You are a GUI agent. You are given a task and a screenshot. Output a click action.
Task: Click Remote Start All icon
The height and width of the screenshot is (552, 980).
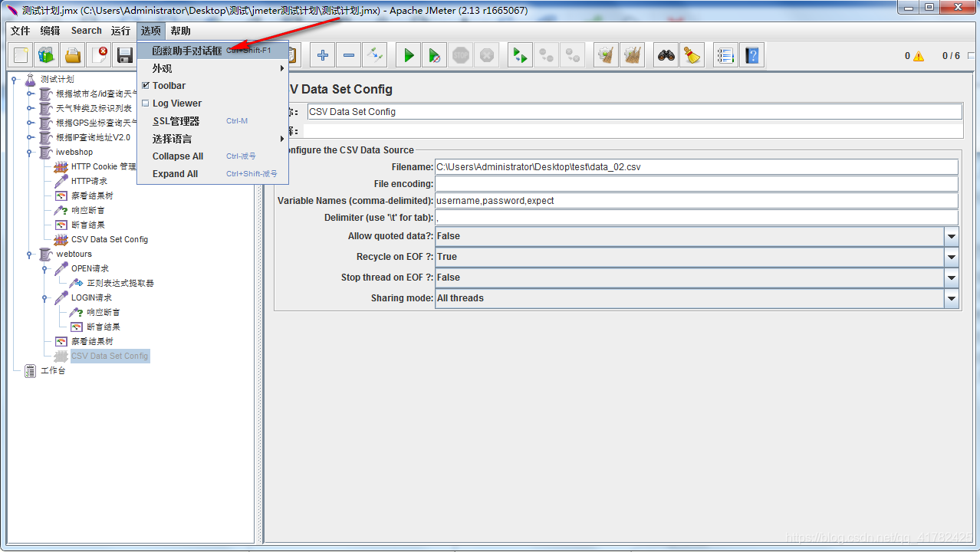tap(521, 55)
